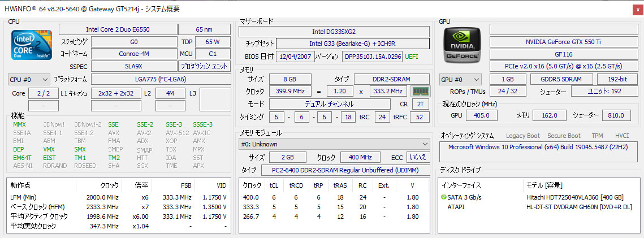Click the 266.7 memory timing row
The image size is (644, 238).
(334, 217)
